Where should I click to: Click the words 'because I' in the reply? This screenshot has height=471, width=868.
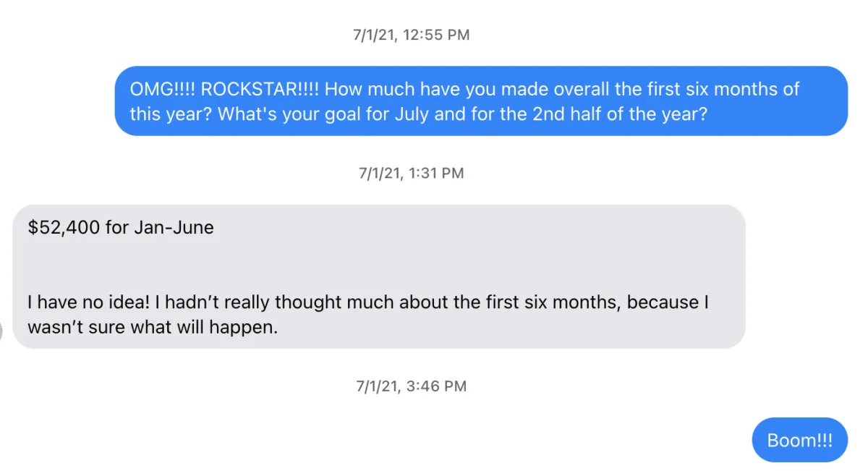(x=668, y=302)
